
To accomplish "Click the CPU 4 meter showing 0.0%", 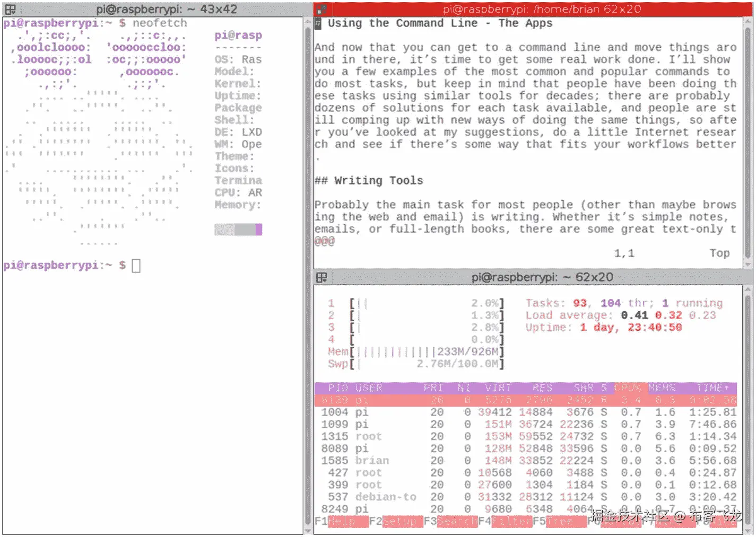I will (x=416, y=339).
